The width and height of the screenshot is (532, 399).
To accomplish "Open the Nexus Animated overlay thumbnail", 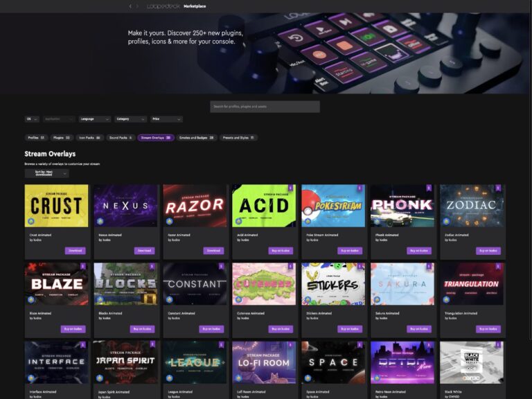I will click(x=125, y=206).
